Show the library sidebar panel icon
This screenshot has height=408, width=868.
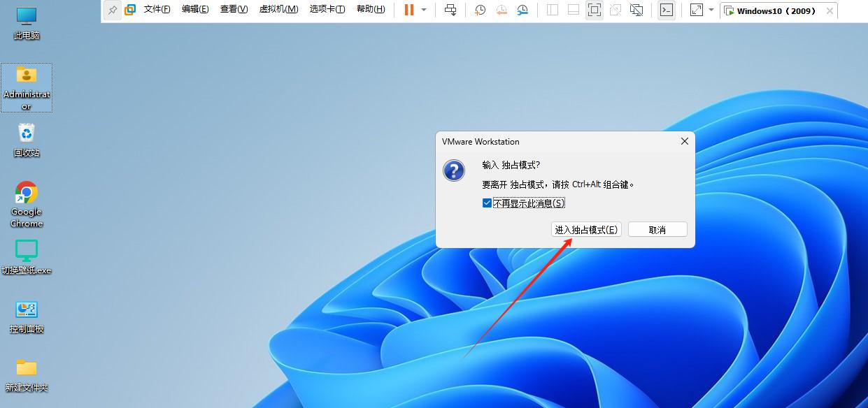coord(553,10)
